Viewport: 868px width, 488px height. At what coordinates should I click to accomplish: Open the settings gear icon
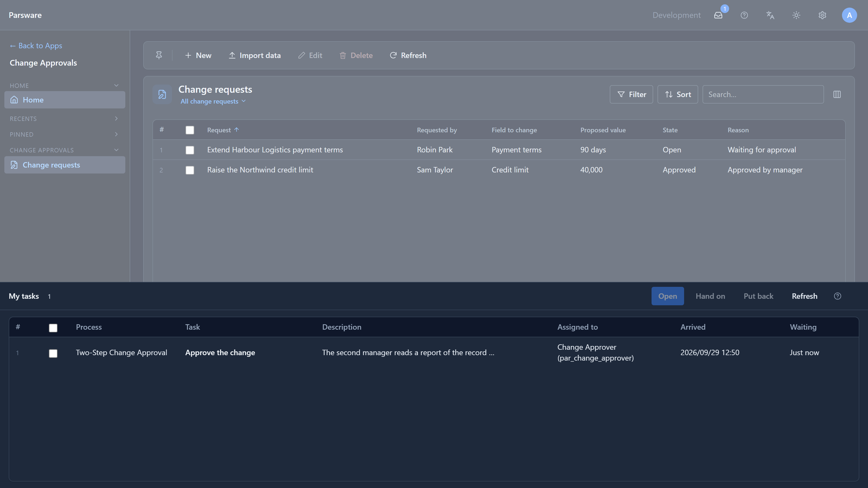(x=822, y=15)
